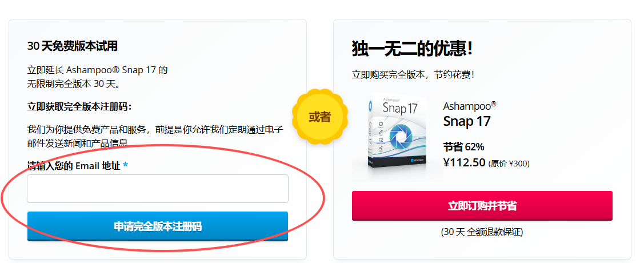Click the blue required-field asterisk
This screenshot has height=263, width=644.
(x=125, y=166)
